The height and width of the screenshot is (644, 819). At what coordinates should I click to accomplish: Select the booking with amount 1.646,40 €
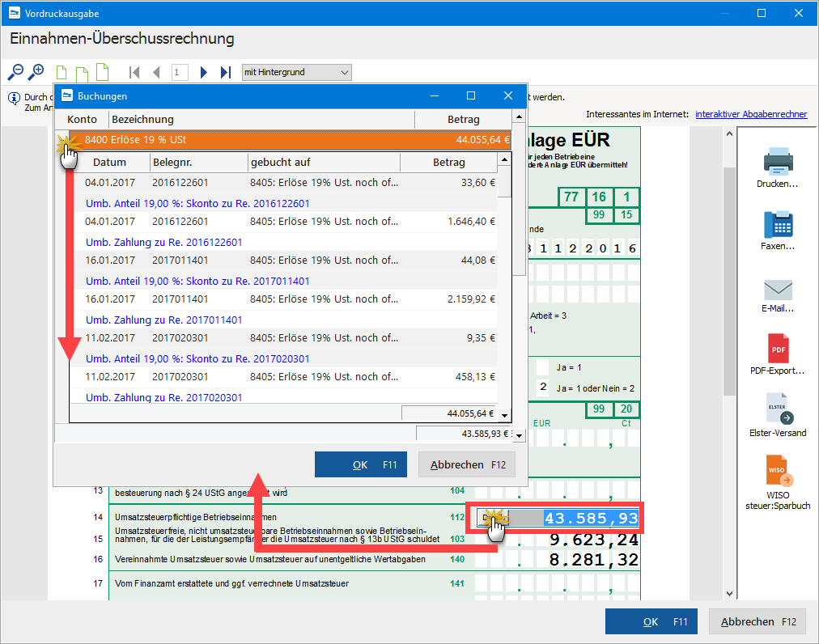click(284, 222)
